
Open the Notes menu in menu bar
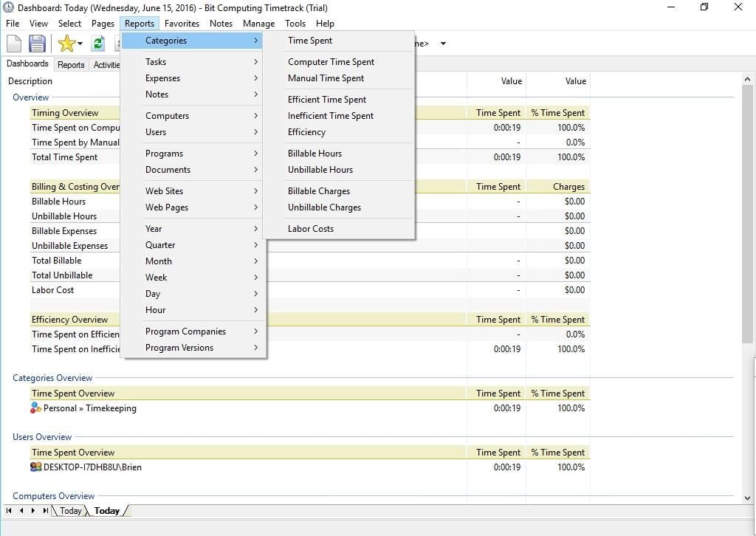[221, 23]
